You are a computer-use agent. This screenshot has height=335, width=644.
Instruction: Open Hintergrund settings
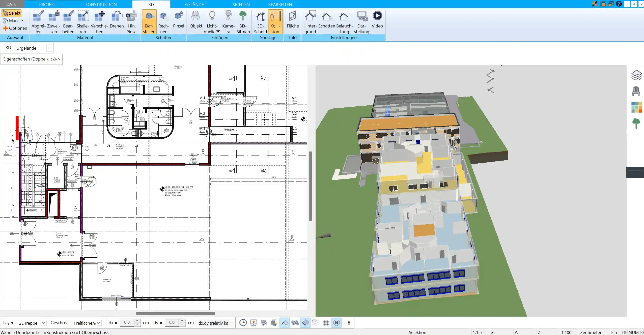click(x=310, y=22)
